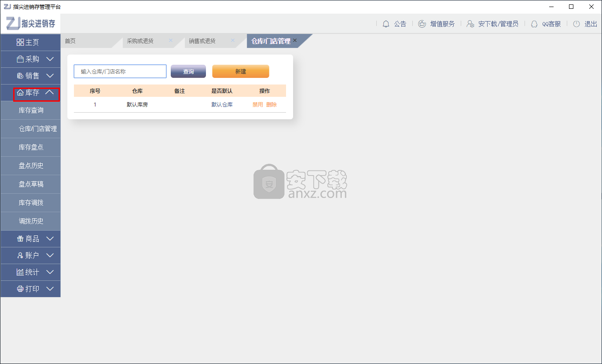The width and height of the screenshot is (602, 364).
Task: Click the 是否默认 column header
Action: pos(222,91)
